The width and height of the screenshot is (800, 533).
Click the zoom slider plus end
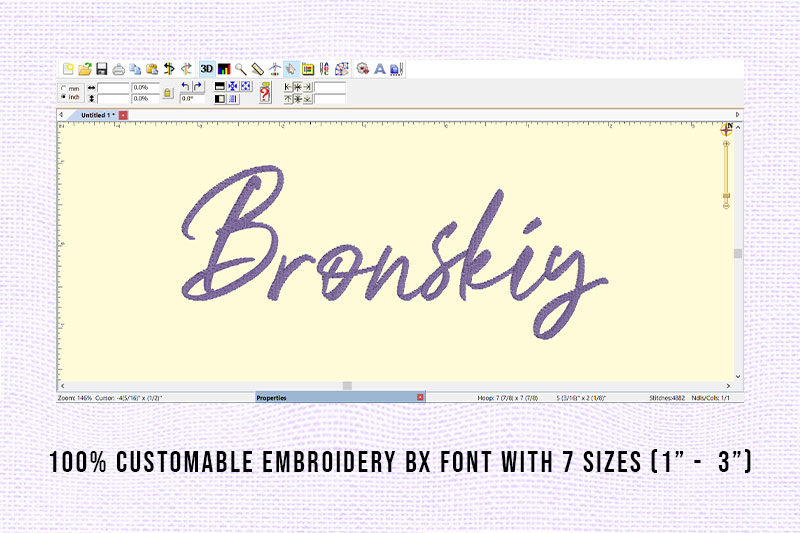pyautogui.click(x=726, y=144)
